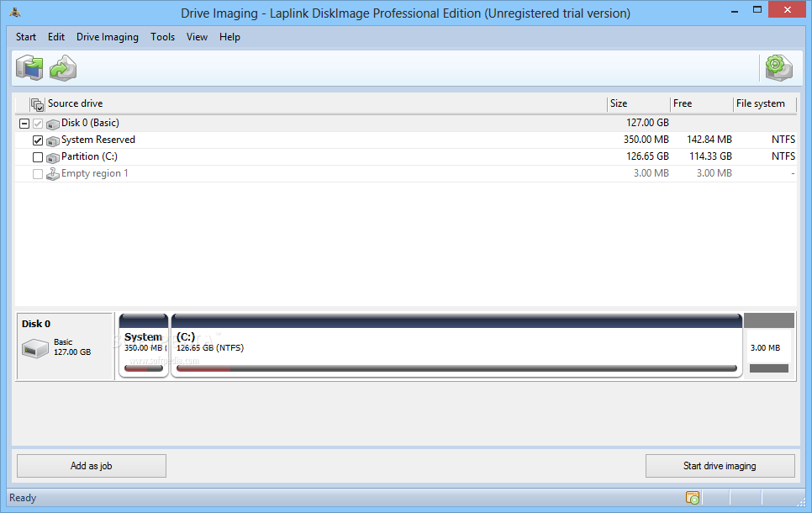The image size is (812, 513).
Task: Click the 126.65 GB size cell
Action: pos(647,156)
